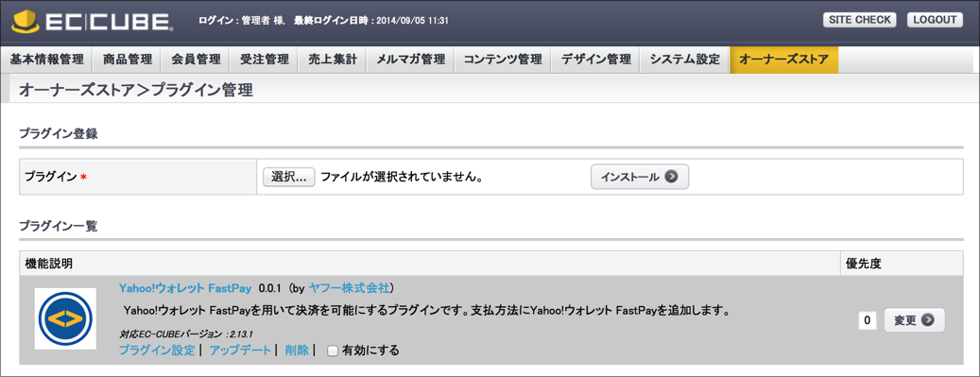
Task: Click the アップデート link
Action: tap(240, 351)
